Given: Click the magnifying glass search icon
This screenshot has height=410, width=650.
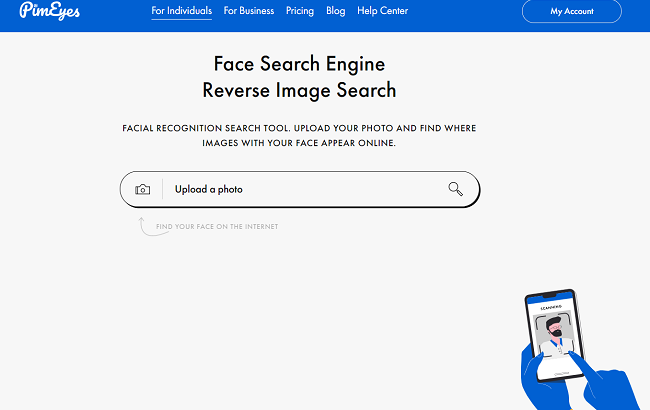Looking at the screenshot, I should pos(455,189).
